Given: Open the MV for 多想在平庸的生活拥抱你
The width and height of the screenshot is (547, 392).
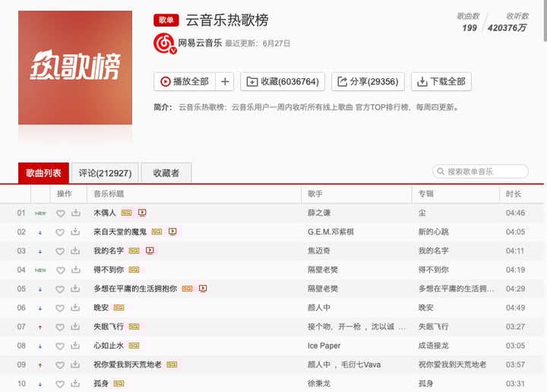Looking at the screenshot, I should [x=203, y=289].
